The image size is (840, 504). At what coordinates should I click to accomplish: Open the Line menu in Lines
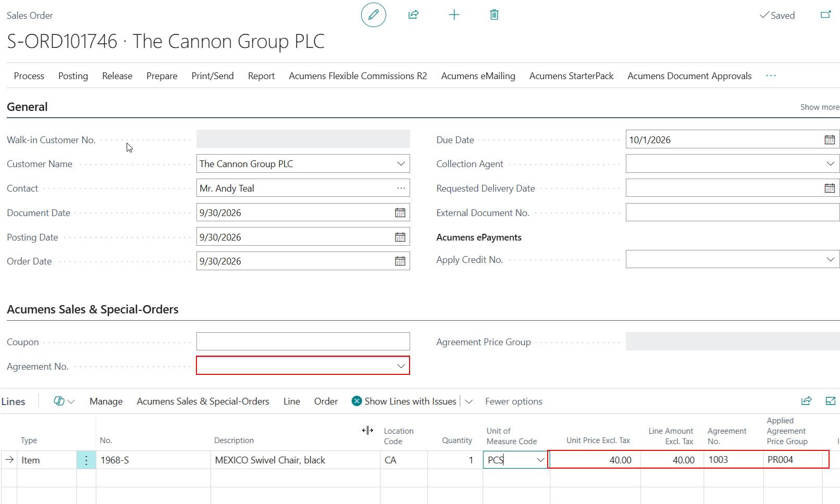click(291, 401)
